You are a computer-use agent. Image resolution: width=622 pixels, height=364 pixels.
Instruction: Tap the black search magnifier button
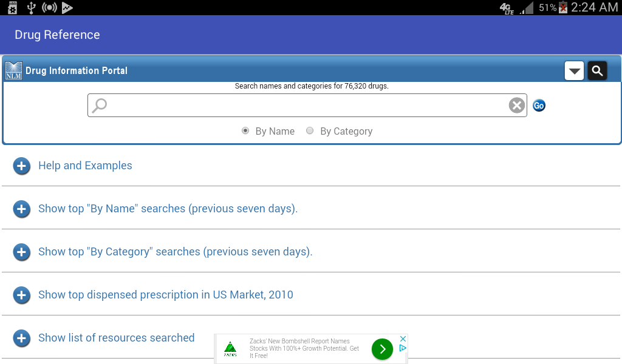[598, 71]
